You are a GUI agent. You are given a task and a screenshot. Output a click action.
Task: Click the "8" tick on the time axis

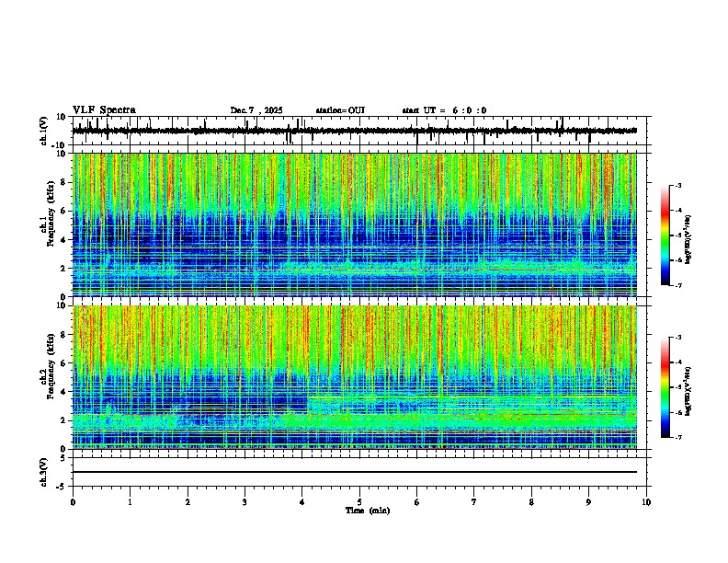(531, 502)
